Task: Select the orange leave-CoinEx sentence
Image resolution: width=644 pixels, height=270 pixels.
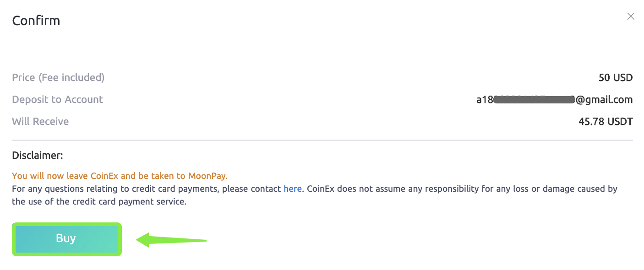Action: tap(120, 176)
